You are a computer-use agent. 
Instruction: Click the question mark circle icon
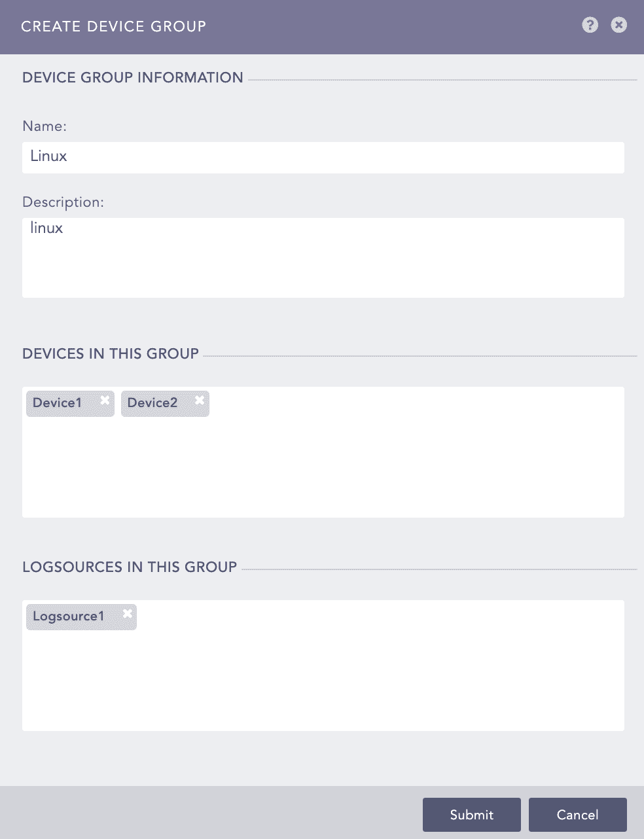pyautogui.click(x=590, y=24)
